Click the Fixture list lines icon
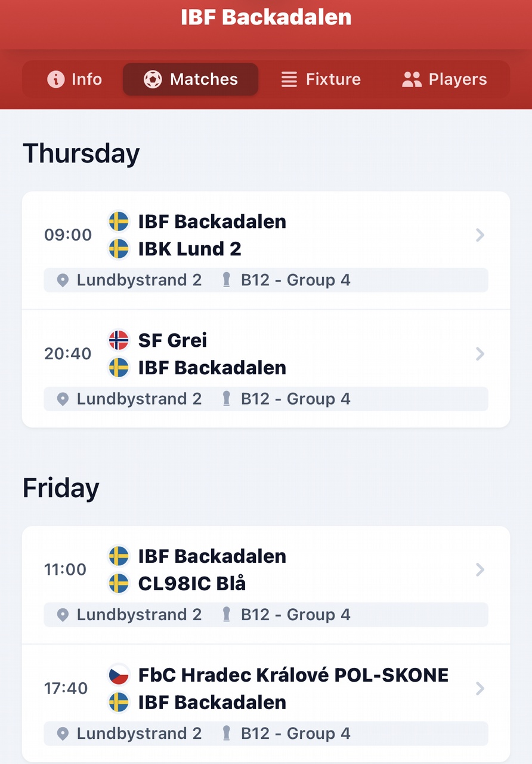The image size is (532, 764). point(289,79)
